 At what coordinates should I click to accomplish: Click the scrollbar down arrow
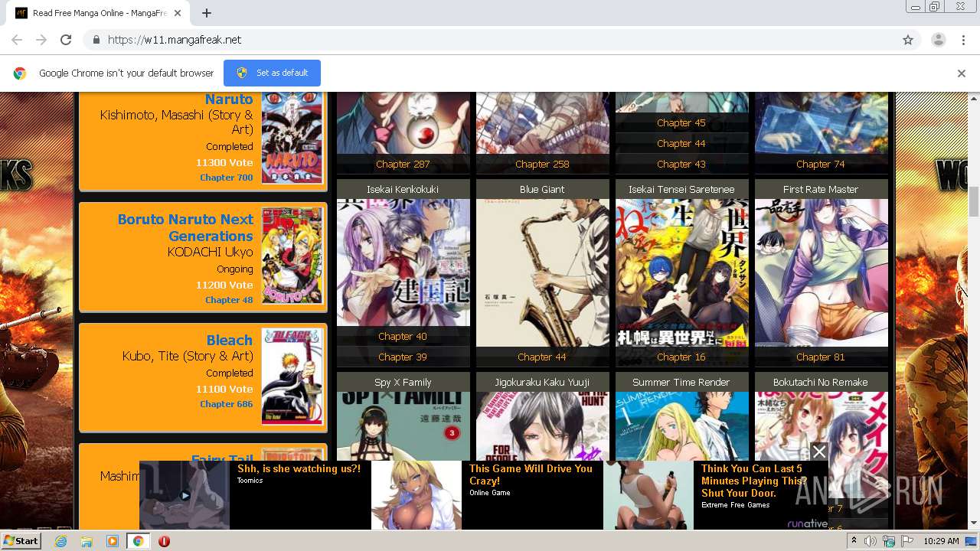[974, 523]
